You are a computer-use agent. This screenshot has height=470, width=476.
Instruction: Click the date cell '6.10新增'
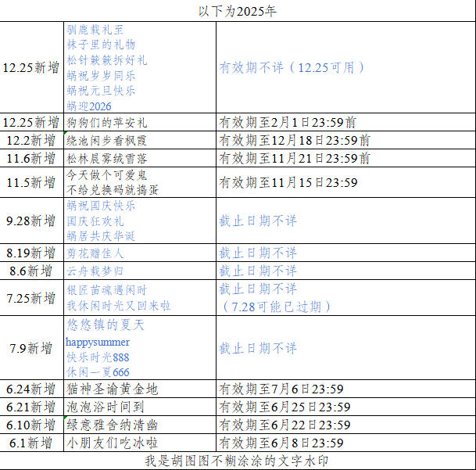pyautogui.click(x=31, y=425)
